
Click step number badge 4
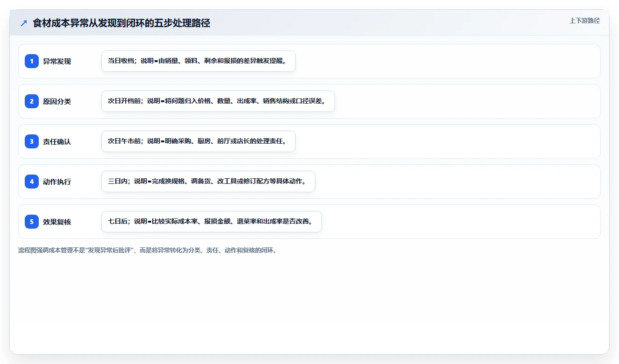click(32, 182)
